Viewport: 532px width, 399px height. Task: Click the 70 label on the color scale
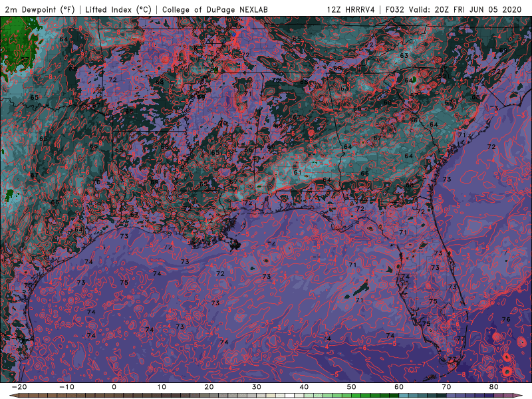point(446,387)
